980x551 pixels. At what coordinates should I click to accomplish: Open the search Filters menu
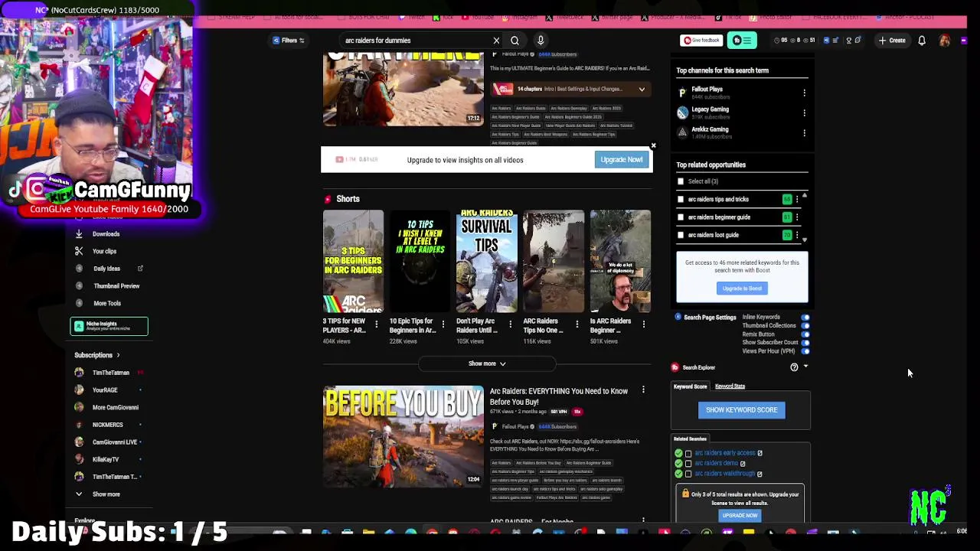[x=289, y=41]
